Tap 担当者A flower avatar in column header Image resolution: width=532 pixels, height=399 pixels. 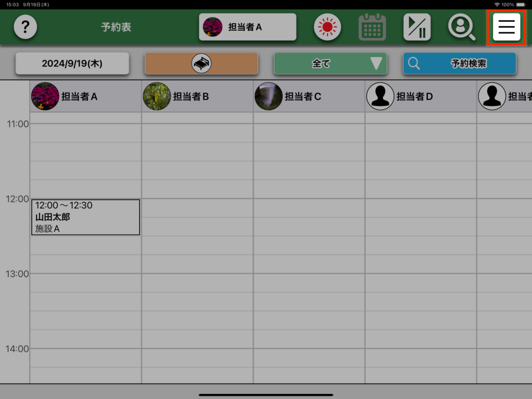click(45, 96)
